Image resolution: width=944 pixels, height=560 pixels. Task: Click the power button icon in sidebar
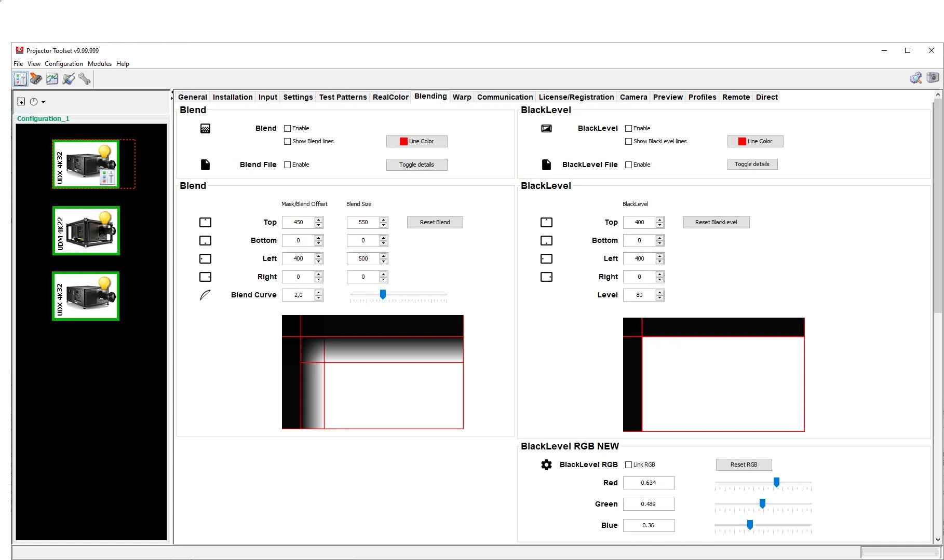[34, 102]
